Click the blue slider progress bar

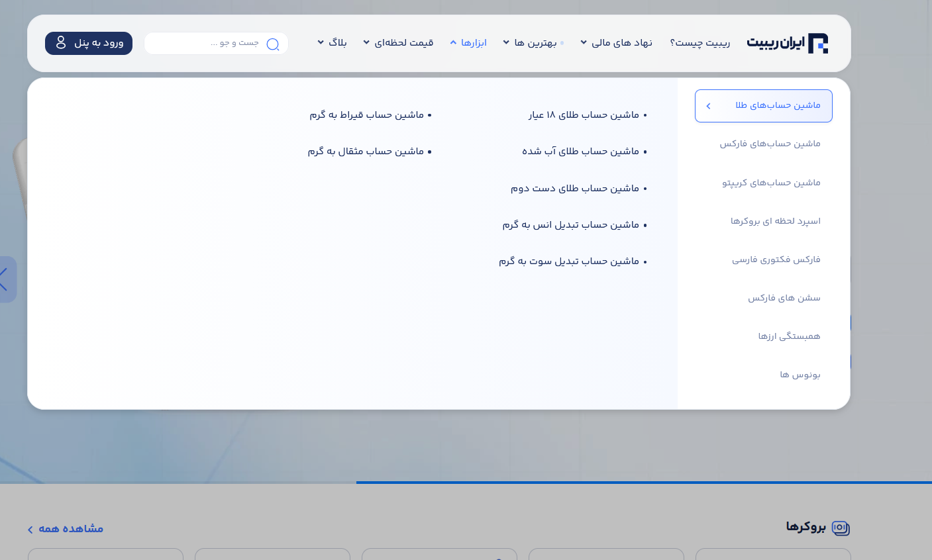(644, 483)
